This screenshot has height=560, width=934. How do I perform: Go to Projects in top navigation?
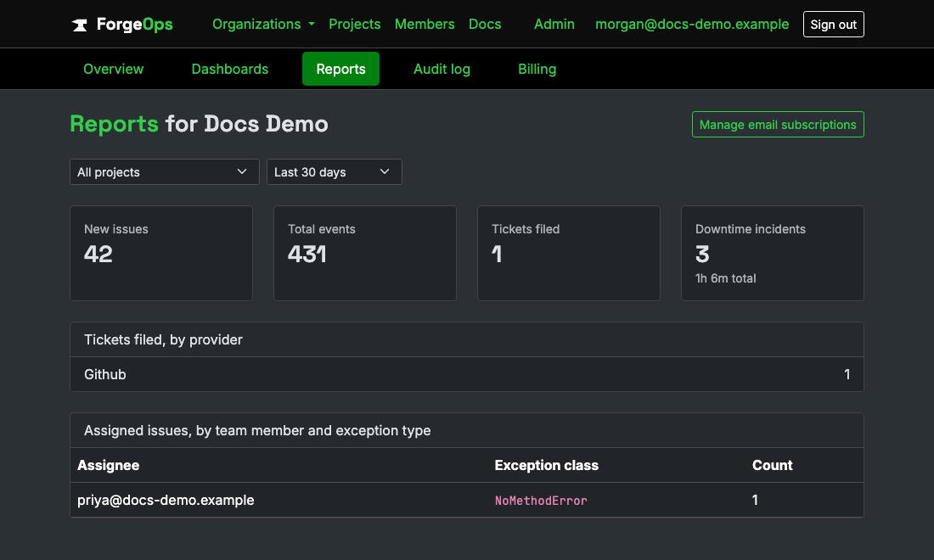point(354,25)
